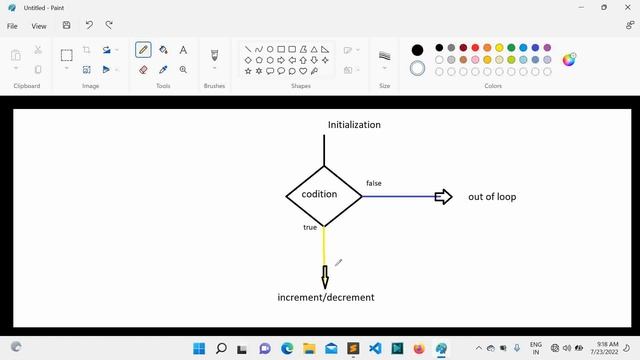Open the shape Fill dropdown
640x360 pixels.
click(x=358, y=70)
